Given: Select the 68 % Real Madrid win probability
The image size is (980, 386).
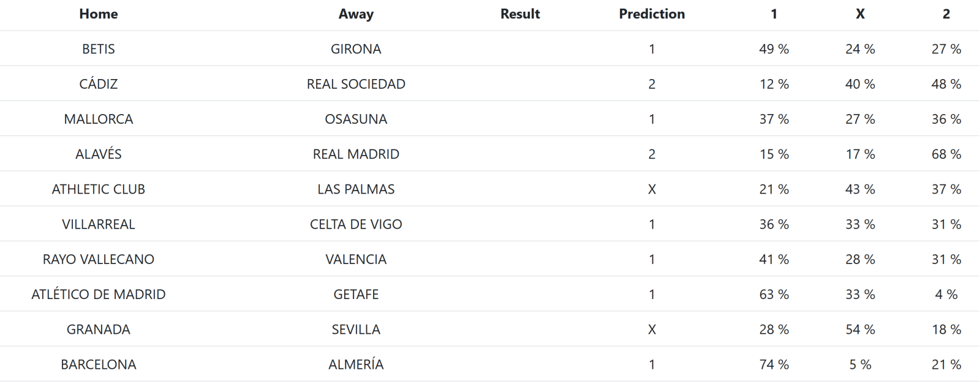Looking at the screenshot, I should point(946,154).
